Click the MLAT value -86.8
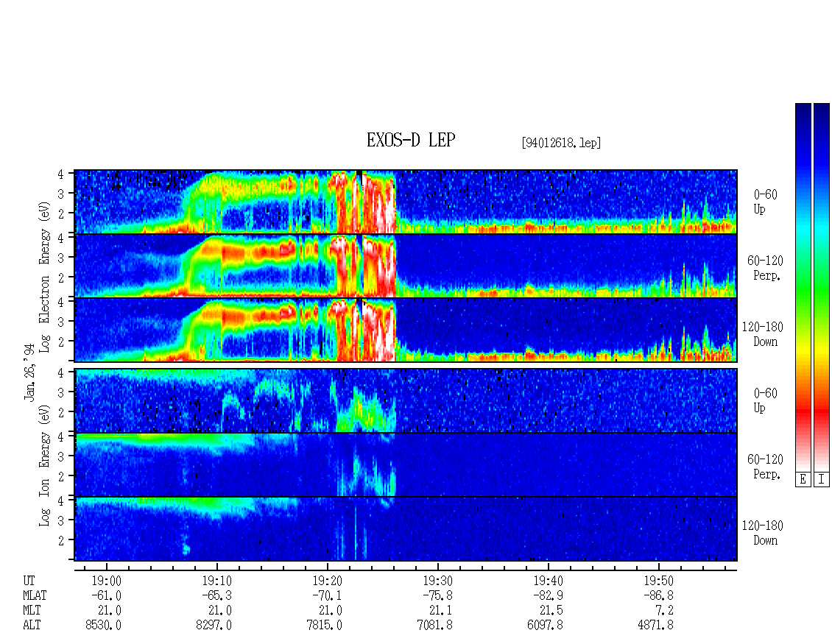Image resolution: width=832 pixels, height=644 pixels. (x=658, y=595)
